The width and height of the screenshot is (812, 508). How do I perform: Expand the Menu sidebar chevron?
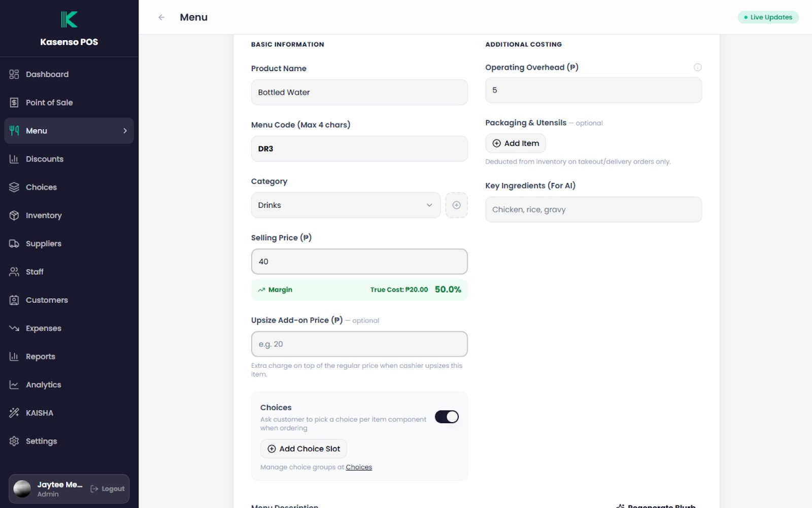tap(125, 131)
